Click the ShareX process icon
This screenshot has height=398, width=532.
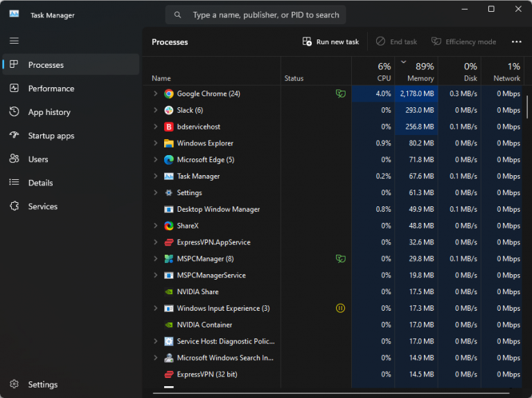pyautogui.click(x=168, y=226)
